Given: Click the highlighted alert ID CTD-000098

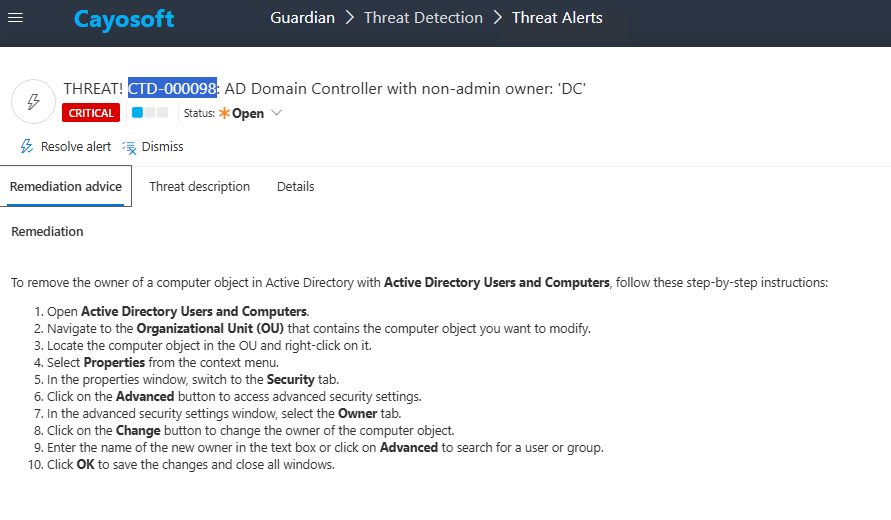Looking at the screenshot, I should [x=172, y=89].
